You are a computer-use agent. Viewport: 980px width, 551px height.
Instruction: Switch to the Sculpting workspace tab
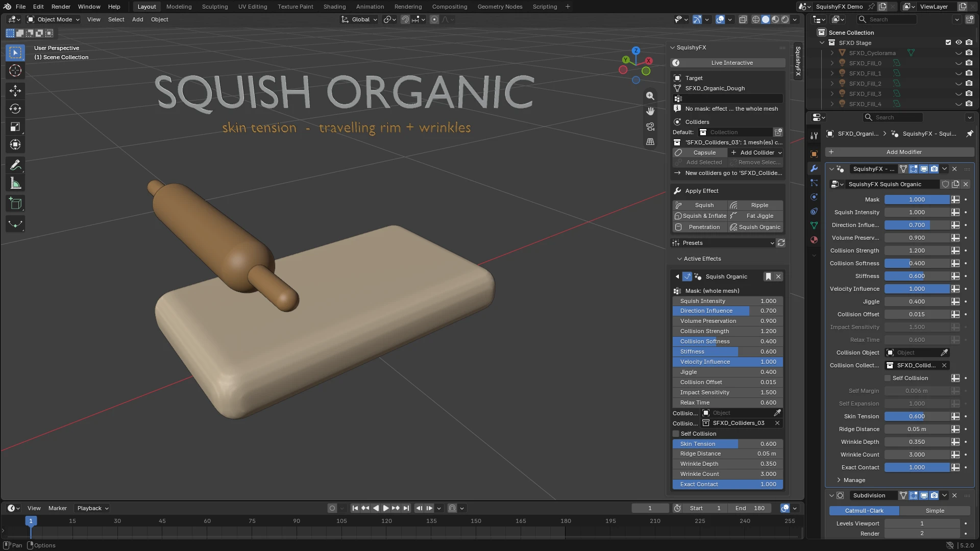coord(215,7)
